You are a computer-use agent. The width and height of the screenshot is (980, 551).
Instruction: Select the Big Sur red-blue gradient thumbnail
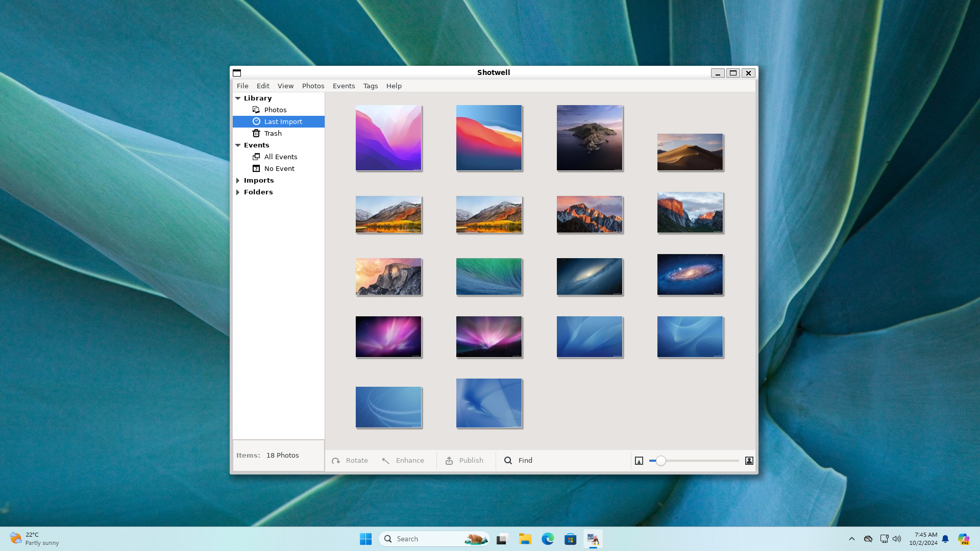tap(489, 138)
